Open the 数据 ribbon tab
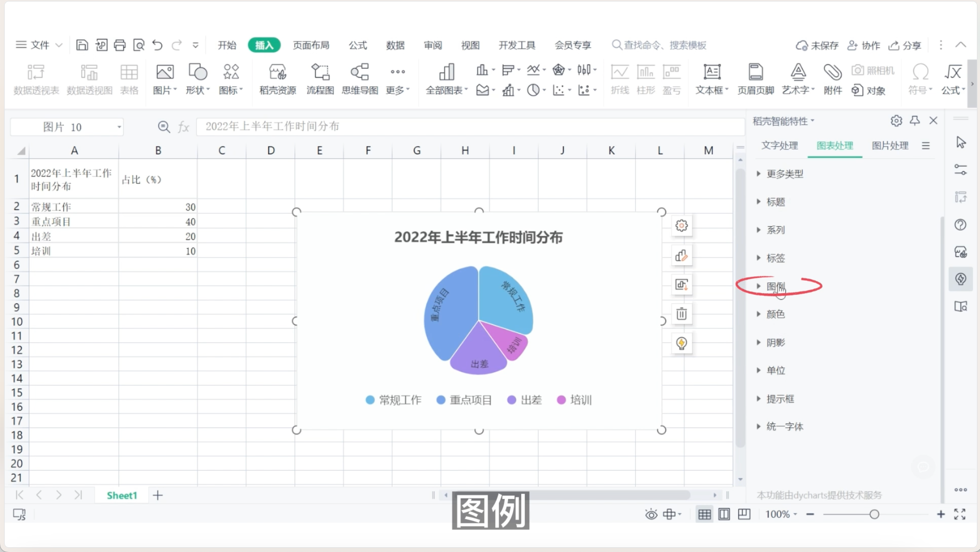The width and height of the screenshot is (980, 552). (395, 45)
